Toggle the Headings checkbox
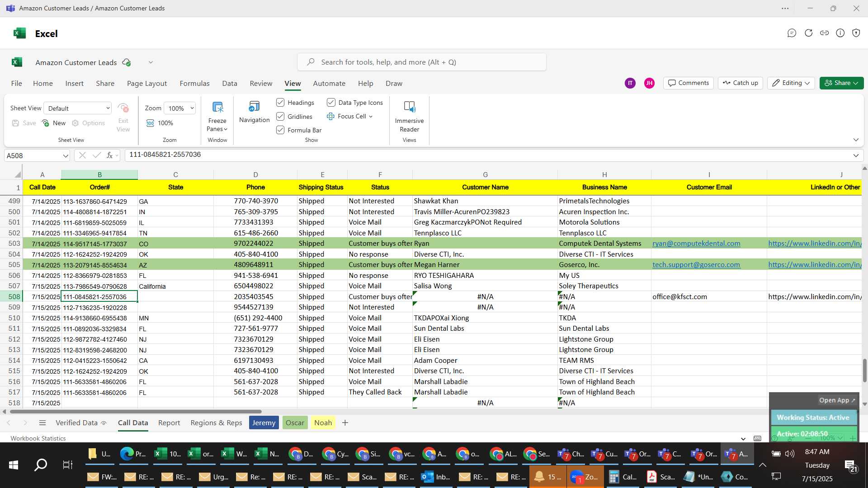Screen dimensions: 868x488 point(280,103)
